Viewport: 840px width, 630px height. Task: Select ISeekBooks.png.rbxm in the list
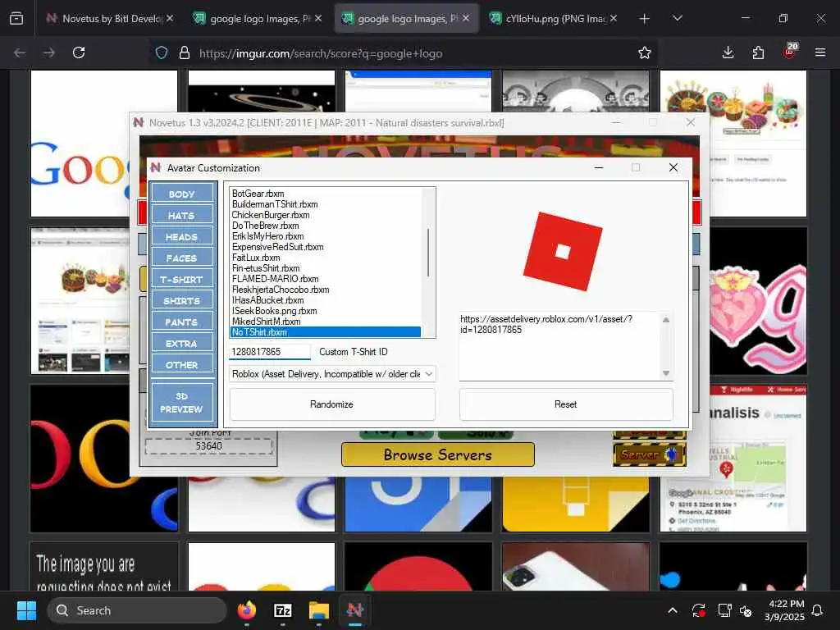[274, 311]
